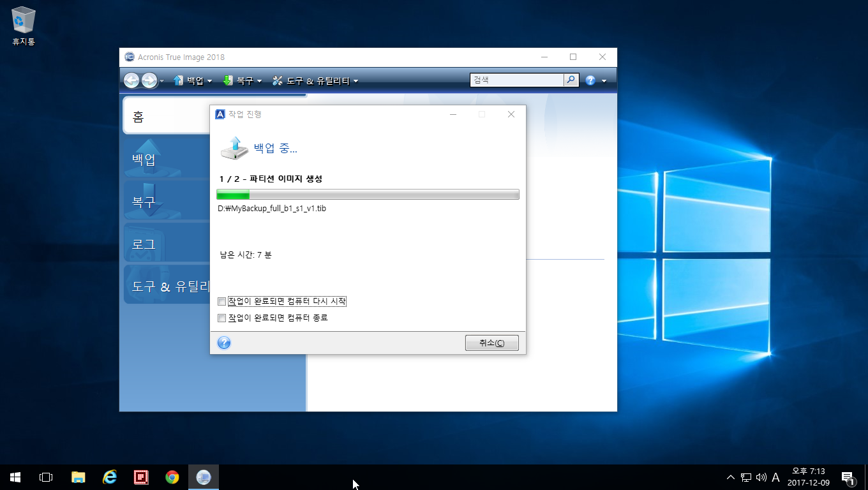The image size is (868, 490).
Task: Click the 1 / 2 - 파티션 이미지 생성 label
Action: click(x=271, y=179)
